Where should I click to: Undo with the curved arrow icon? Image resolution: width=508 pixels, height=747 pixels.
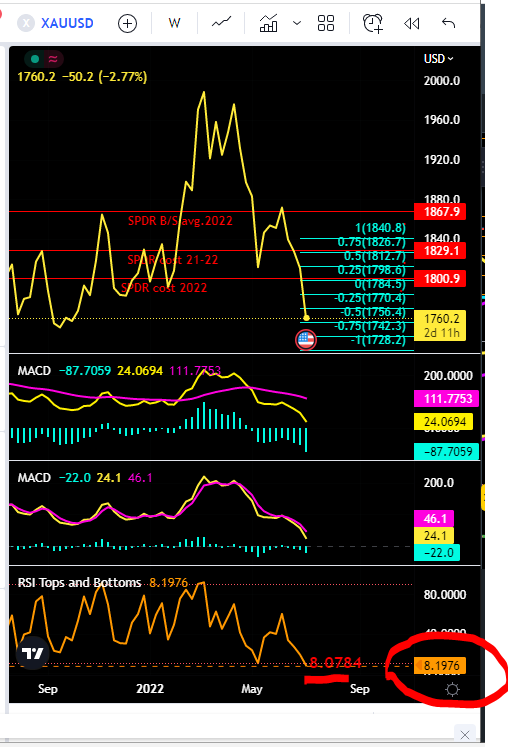pyautogui.click(x=448, y=23)
